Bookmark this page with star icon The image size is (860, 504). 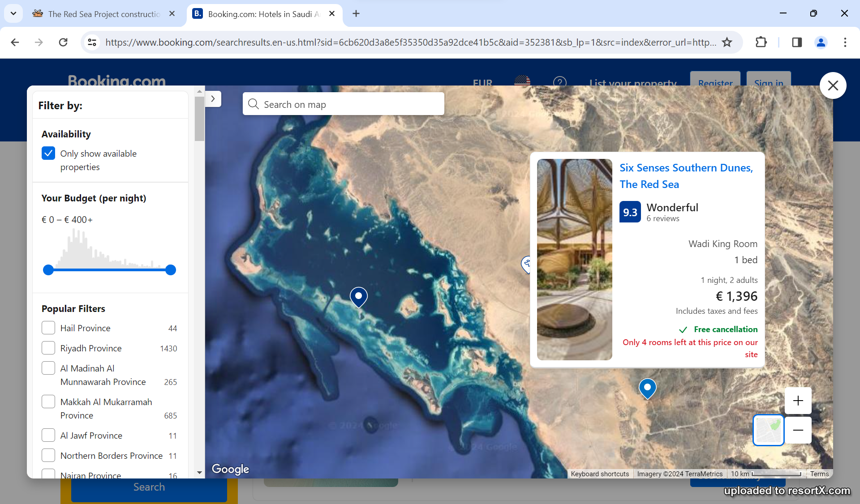(727, 43)
